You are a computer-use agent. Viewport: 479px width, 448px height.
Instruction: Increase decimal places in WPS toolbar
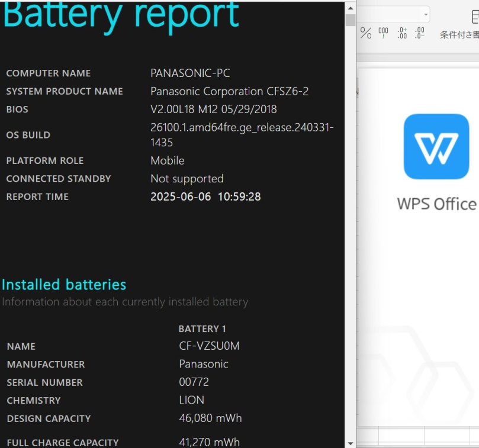point(402,33)
